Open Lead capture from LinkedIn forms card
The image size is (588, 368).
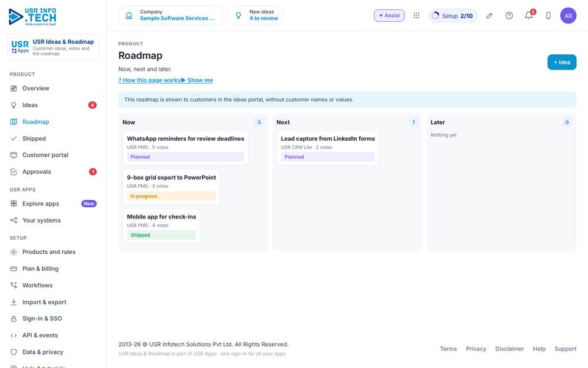pos(328,148)
